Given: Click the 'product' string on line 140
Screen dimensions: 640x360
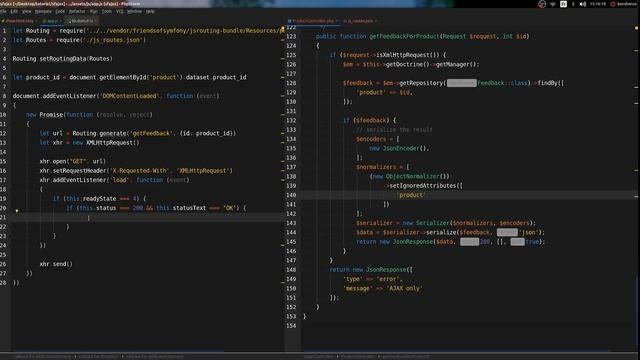Looking at the screenshot, I should click(411, 195).
